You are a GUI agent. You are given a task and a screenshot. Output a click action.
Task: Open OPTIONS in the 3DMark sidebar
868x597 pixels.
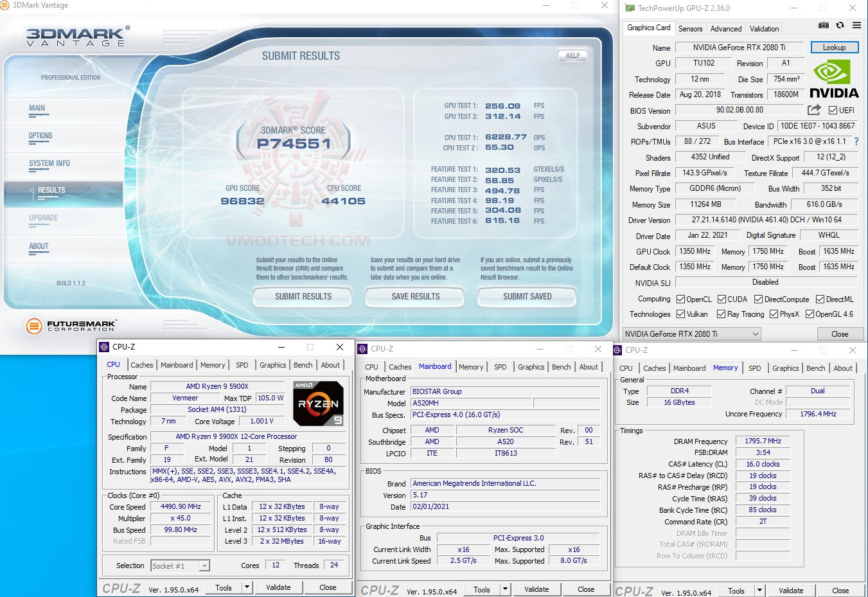(x=40, y=136)
